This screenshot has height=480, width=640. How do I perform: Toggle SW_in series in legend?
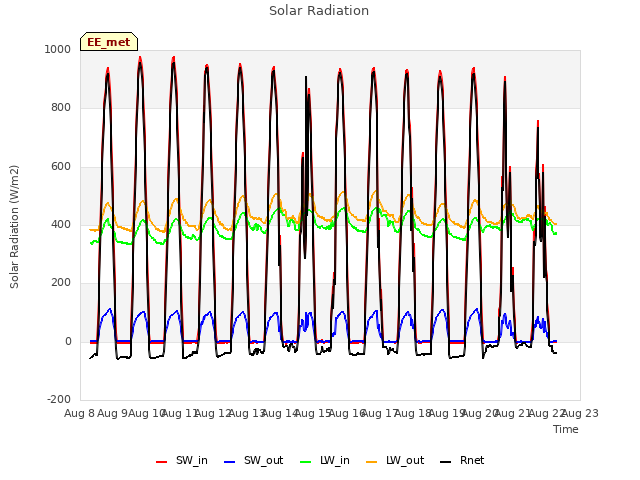coord(182,460)
